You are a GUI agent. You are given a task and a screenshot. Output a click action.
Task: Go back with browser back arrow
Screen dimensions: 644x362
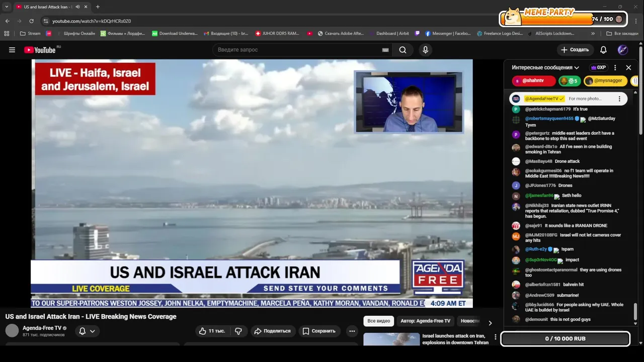pos(7,21)
